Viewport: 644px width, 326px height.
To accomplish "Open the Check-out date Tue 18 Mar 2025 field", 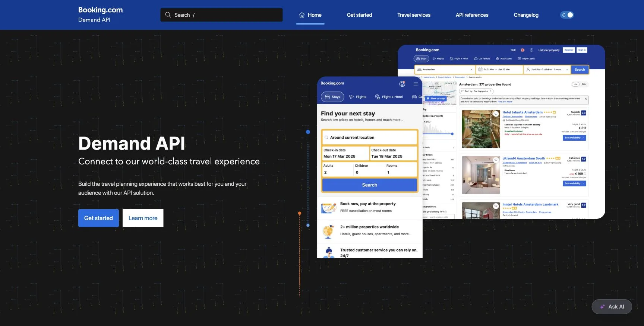I will (394, 153).
